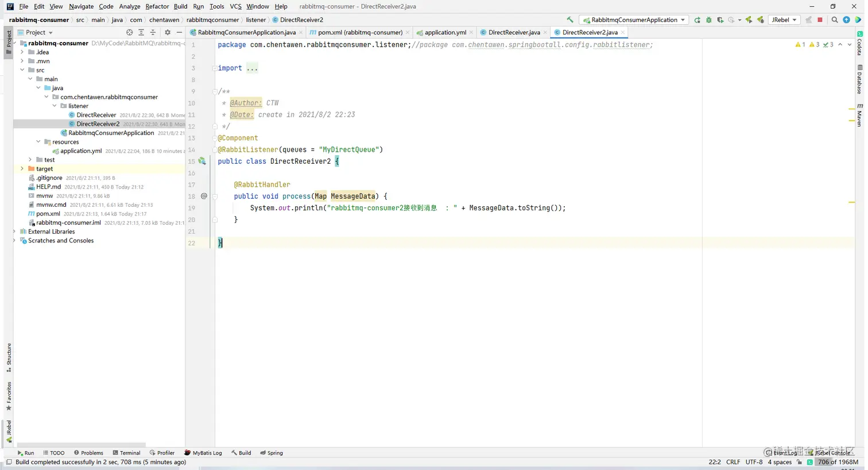Open Search Everywhere magnifier icon
The width and height of the screenshot is (868, 470).
click(835, 20)
